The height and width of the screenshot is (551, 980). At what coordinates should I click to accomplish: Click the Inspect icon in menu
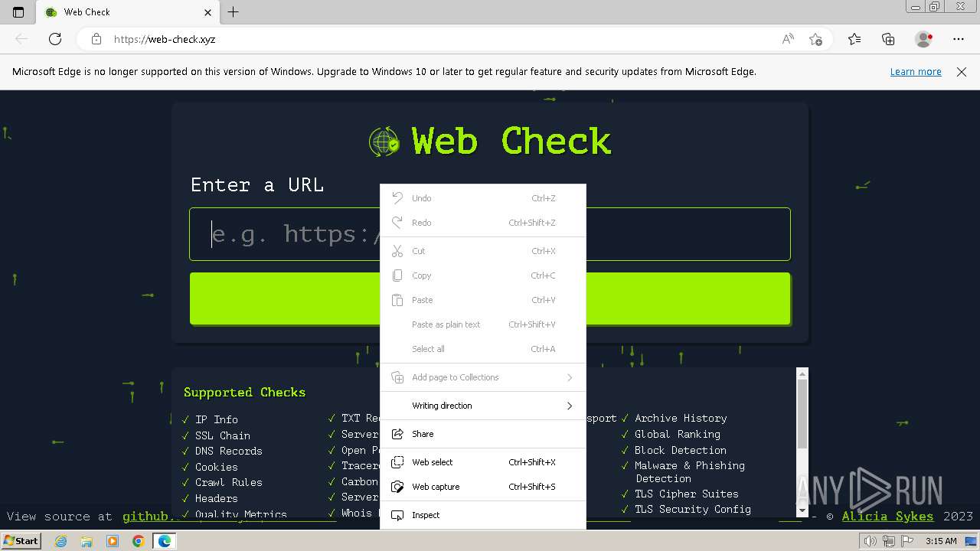[x=397, y=515]
